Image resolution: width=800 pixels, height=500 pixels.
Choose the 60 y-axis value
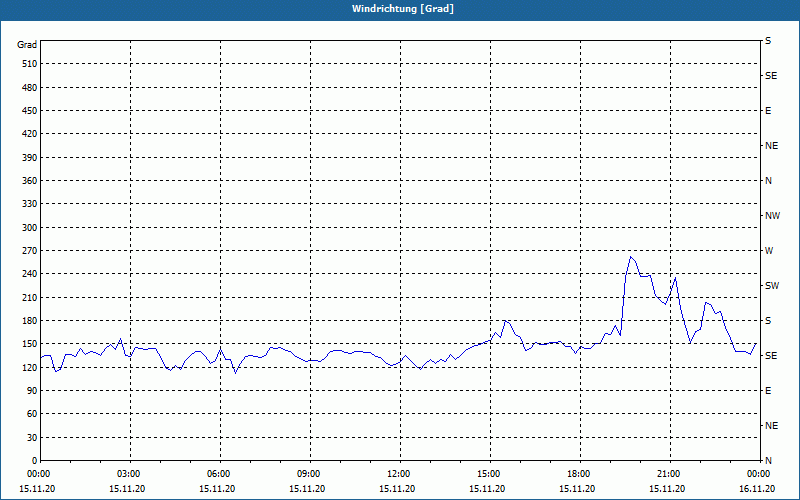pyautogui.click(x=32, y=414)
